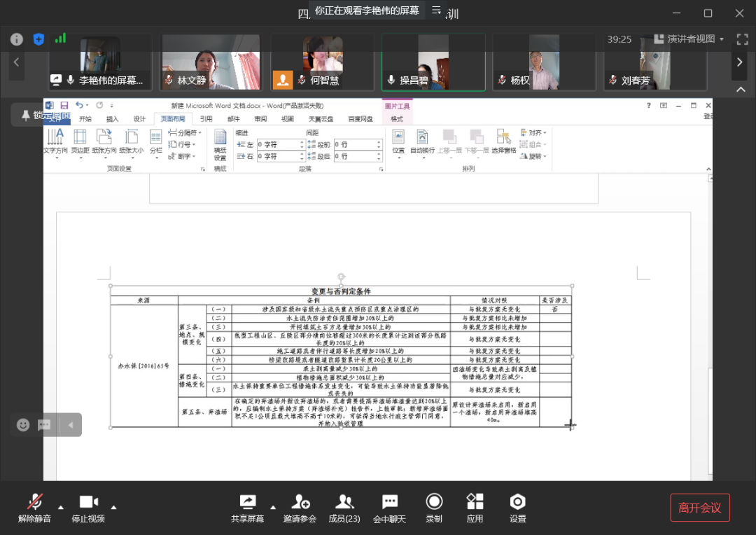Open meeting settings
The height and width of the screenshot is (535, 756).
[517, 508]
